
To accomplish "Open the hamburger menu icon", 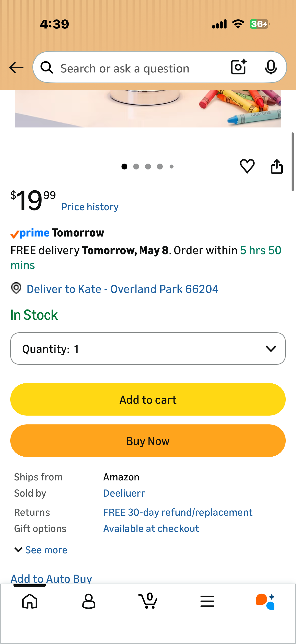I will [207, 601].
